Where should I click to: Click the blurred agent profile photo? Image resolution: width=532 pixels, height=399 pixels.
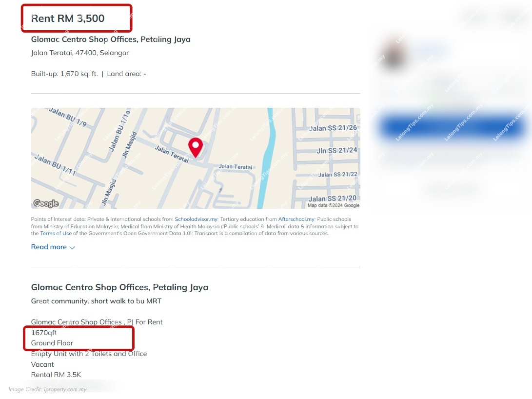coord(394,54)
